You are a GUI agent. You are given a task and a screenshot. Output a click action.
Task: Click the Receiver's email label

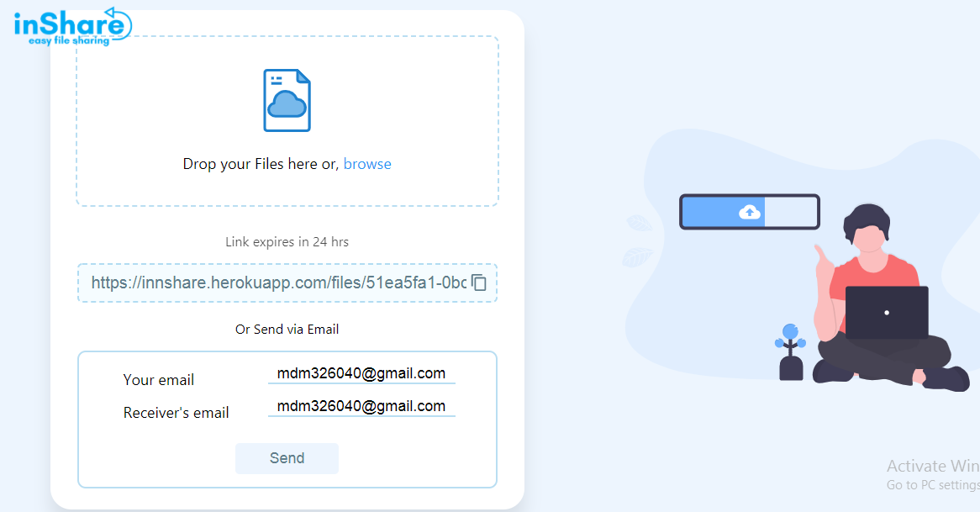pos(177,413)
